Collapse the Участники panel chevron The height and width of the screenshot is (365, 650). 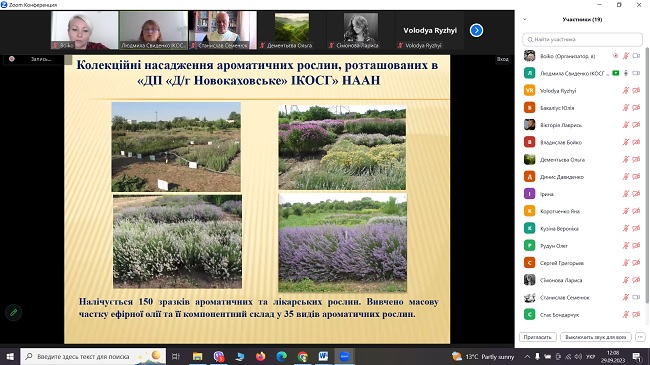point(525,19)
